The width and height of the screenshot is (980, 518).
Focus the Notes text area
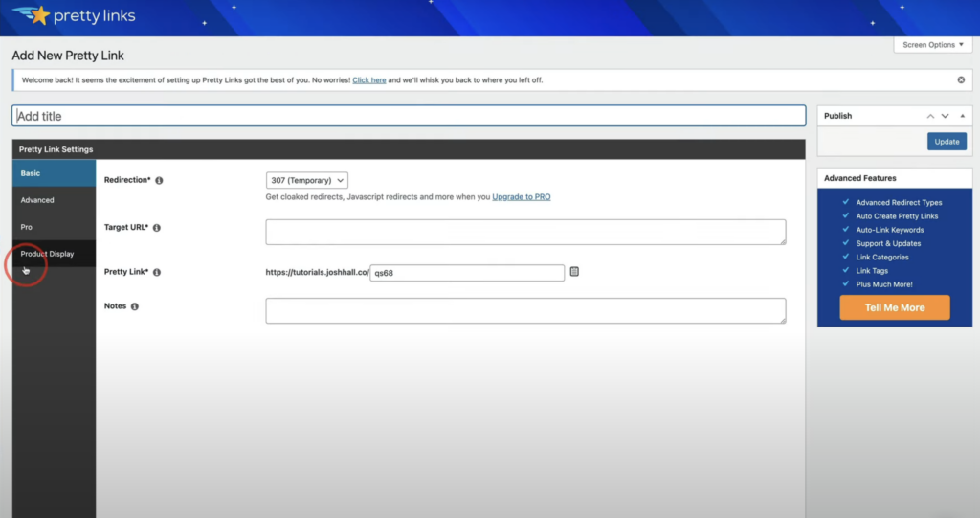pos(525,311)
